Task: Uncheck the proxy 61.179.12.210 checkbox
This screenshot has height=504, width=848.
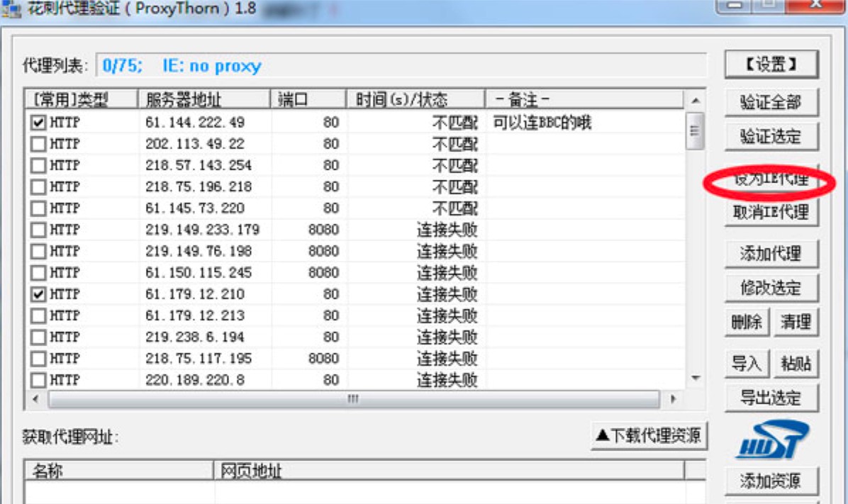Action: click(x=38, y=294)
